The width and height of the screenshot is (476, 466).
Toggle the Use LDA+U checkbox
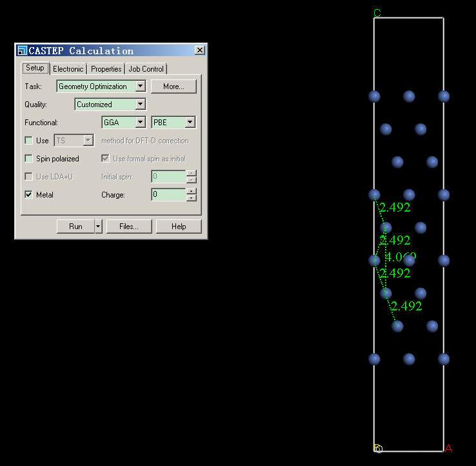pos(28,176)
